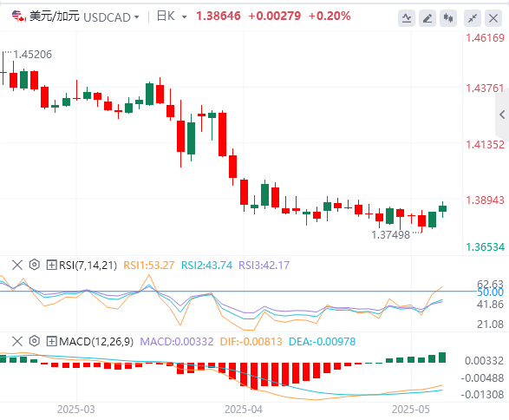The image size is (509, 420).
Task: Open MACD indicator settings hexagon icon
Action: tap(34, 341)
